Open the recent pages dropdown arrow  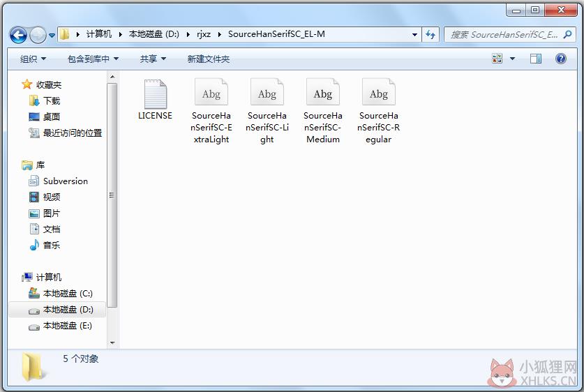(x=52, y=36)
